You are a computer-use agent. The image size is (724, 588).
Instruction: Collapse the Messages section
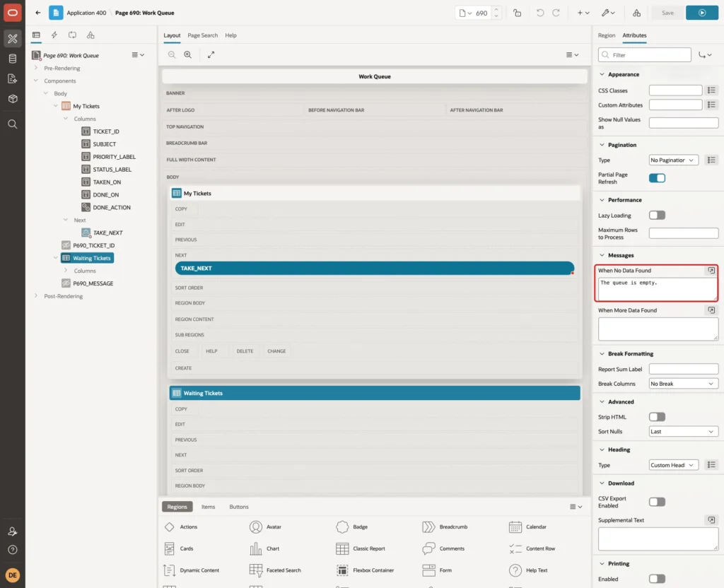tap(602, 255)
